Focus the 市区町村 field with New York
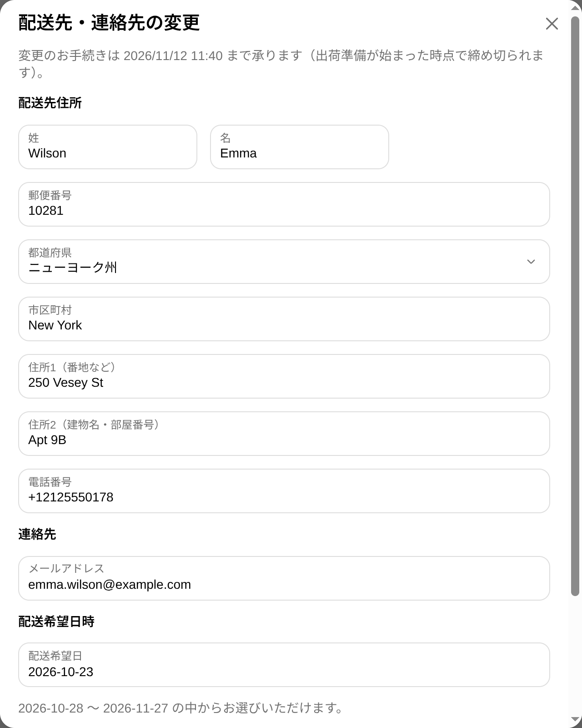582x728 pixels. pos(284,319)
